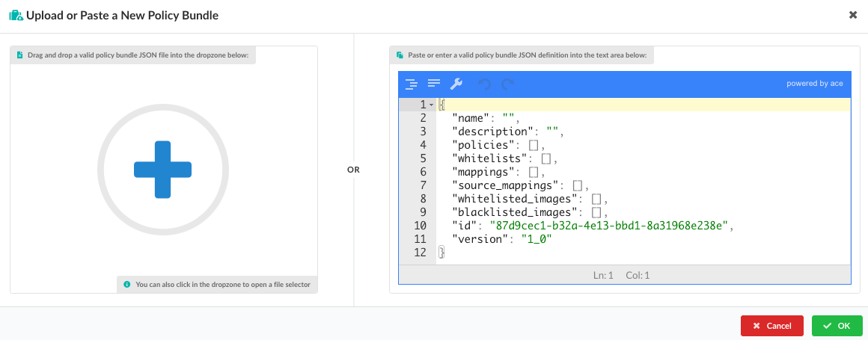The width and height of the screenshot is (868, 340).
Task: Confirm with the green OK button
Action: pyautogui.click(x=837, y=326)
